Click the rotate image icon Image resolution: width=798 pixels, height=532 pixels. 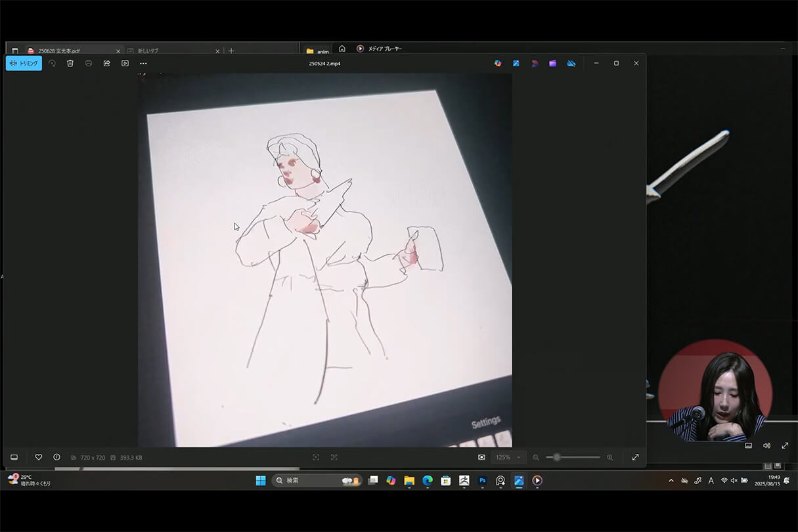pos(52,63)
